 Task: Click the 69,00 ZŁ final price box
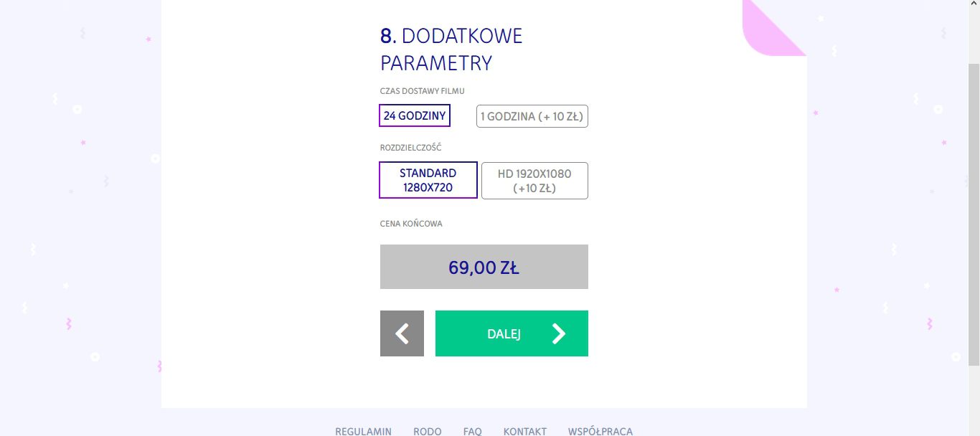(x=484, y=267)
